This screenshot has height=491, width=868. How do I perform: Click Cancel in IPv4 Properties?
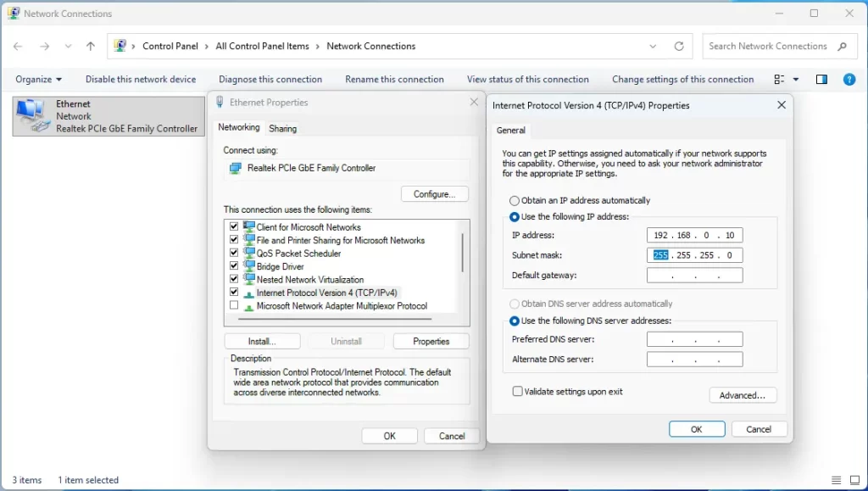pyautogui.click(x=759, y=429)
